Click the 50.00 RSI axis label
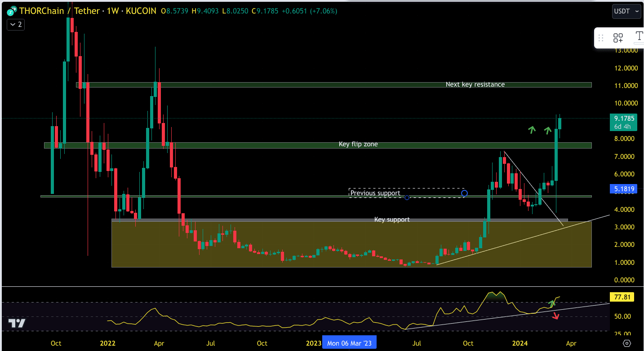 click(622, 316)
